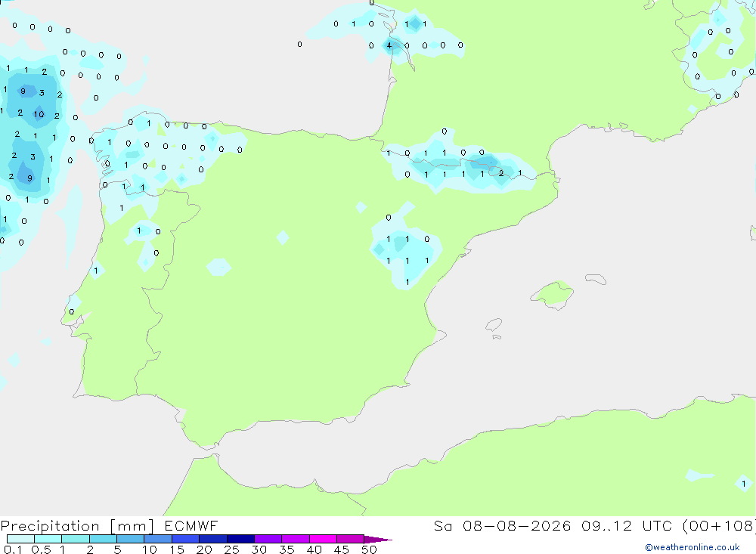Viewport: 756px width, 554px height.
Task: Click the '09..12 UTC' time label
Action: coord(626,525)
